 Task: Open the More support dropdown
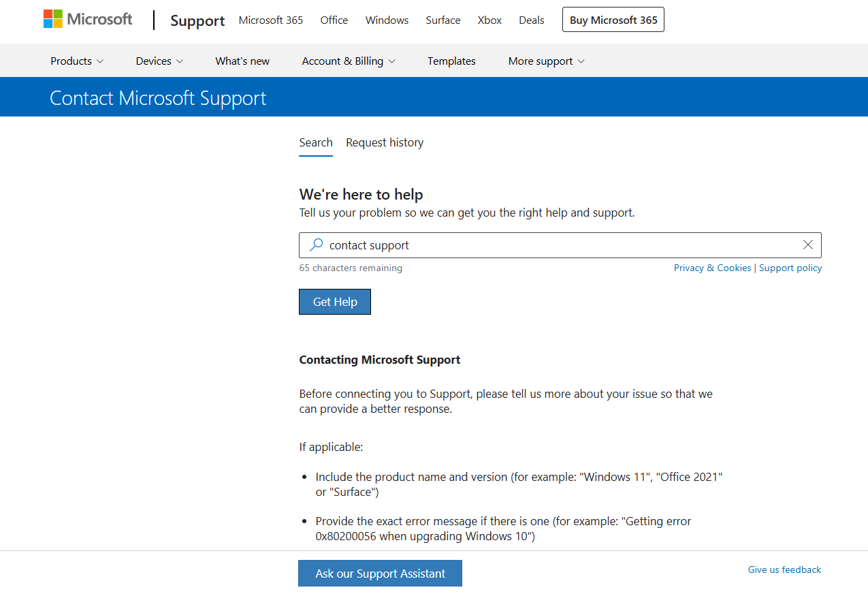(x=547, y=61)
